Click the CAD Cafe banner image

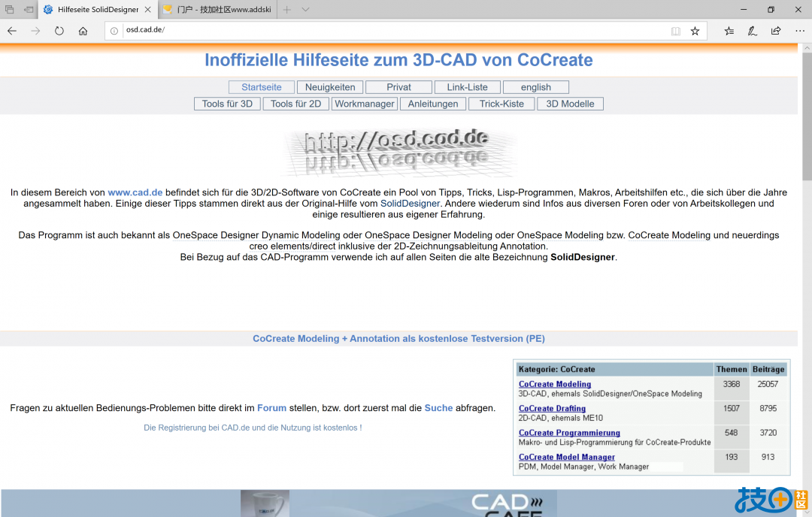click(398, 503)
